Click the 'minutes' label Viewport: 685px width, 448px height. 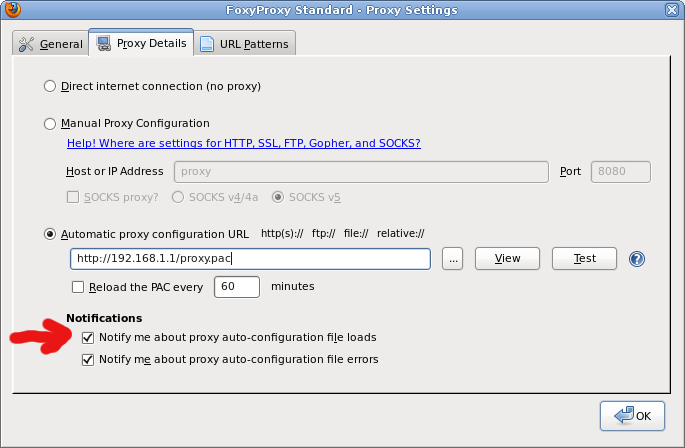(293, 286)
